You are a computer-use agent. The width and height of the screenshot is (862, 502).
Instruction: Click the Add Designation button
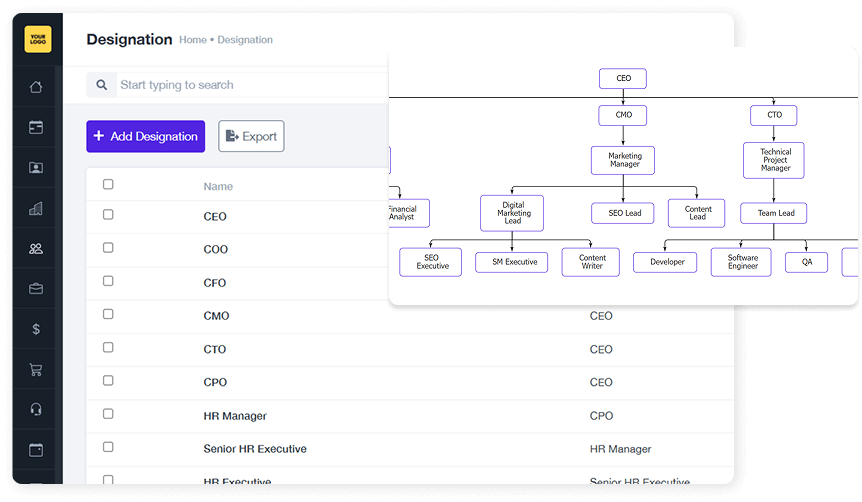(x=145, y=137)
